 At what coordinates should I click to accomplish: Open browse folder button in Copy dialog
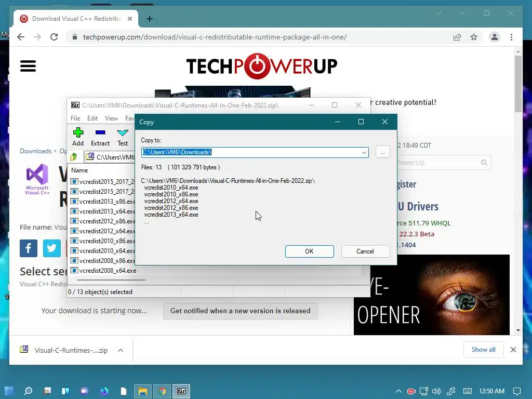pyautogui.click(x=383, y=152)
